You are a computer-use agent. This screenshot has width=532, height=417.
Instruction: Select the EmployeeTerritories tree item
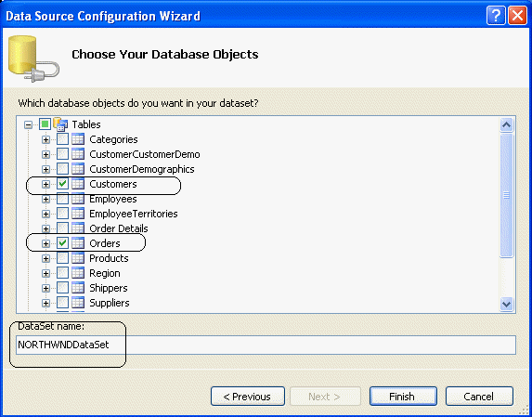tap(134, 214)
